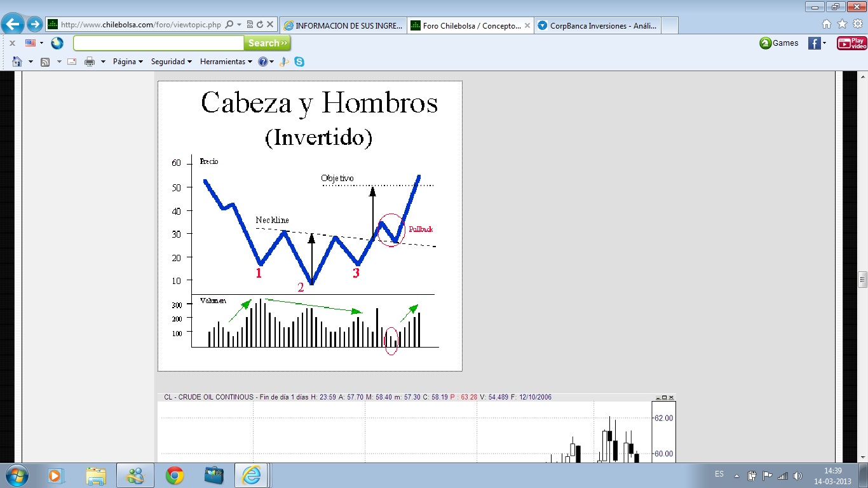Expand the command bar Home dropdown arrow
868x488 pixels.
coord(31,62)
